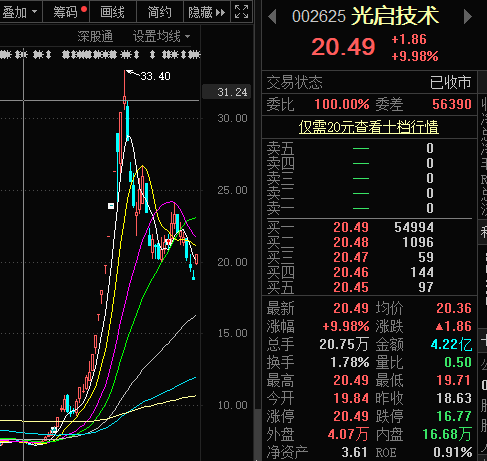Open the 仅需20元查看十档行情 link
Viewport: 487px width, 461px height.
pyautogui.click(x=369, y=127)
